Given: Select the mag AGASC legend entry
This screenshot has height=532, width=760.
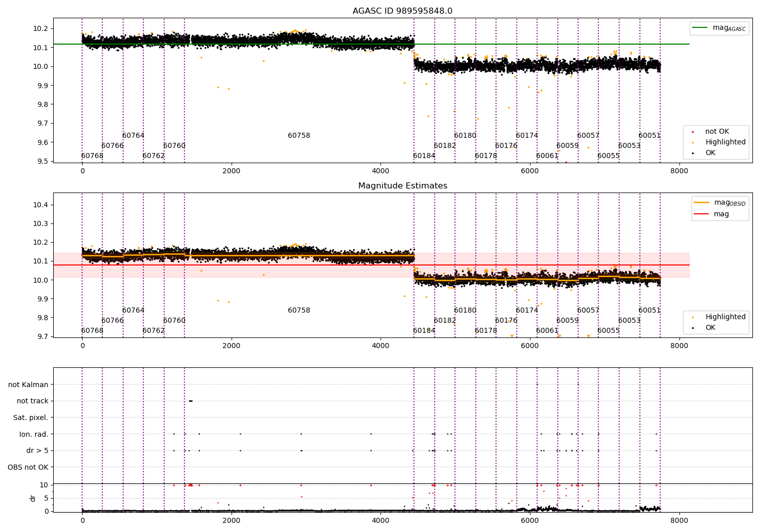Looking at the screenshot, I should click(x=719, y=28).
